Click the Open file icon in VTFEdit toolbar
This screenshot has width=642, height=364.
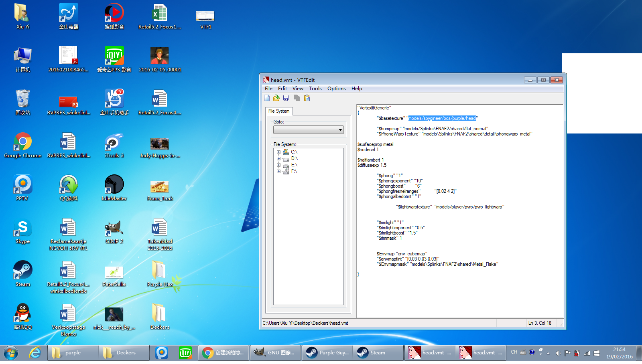pos(276,98)
